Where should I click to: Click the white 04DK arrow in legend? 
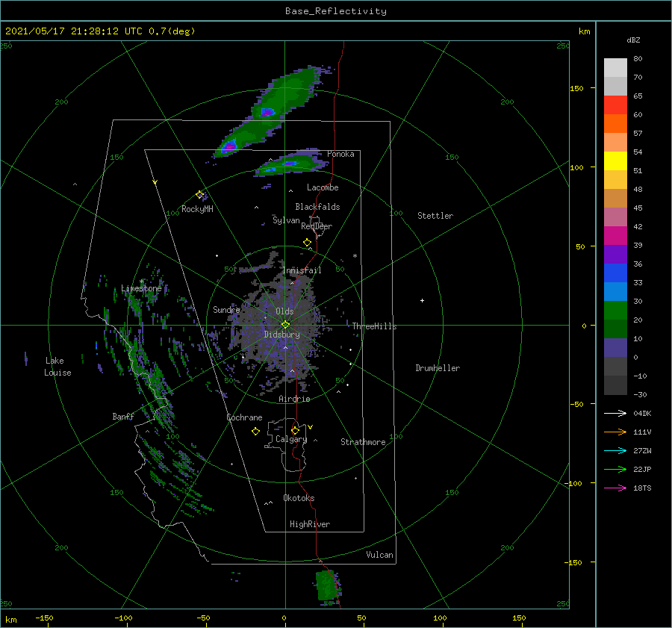coord(615,413)
